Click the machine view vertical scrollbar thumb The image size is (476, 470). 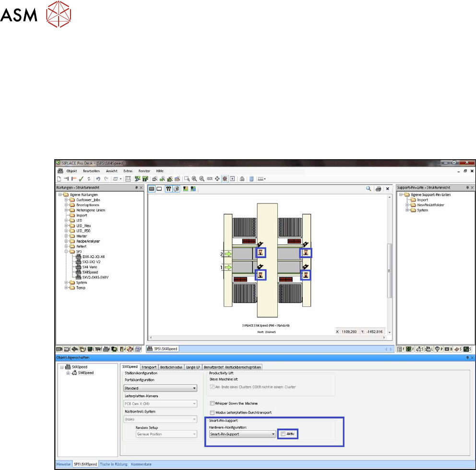tap(390, 270)
